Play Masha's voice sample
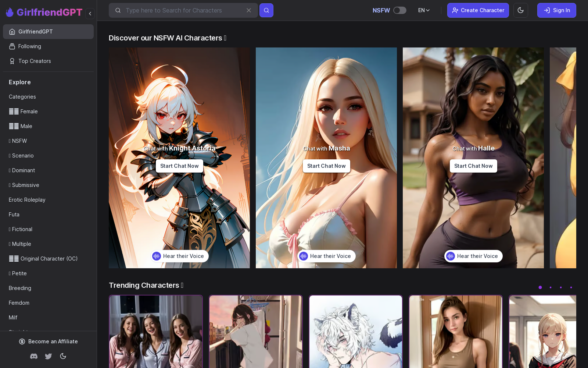The height and width of the screenshot is (368, 588). (326, 256)
